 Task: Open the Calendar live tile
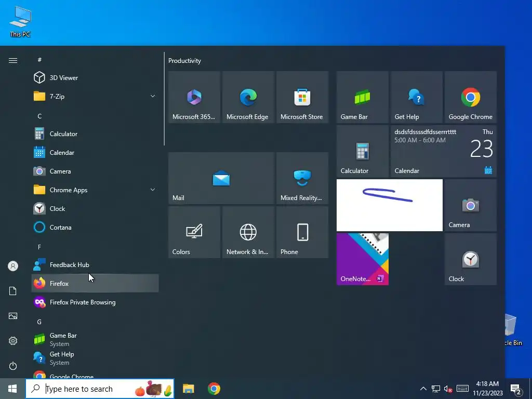pyautogui.click(x=444, y=151)
